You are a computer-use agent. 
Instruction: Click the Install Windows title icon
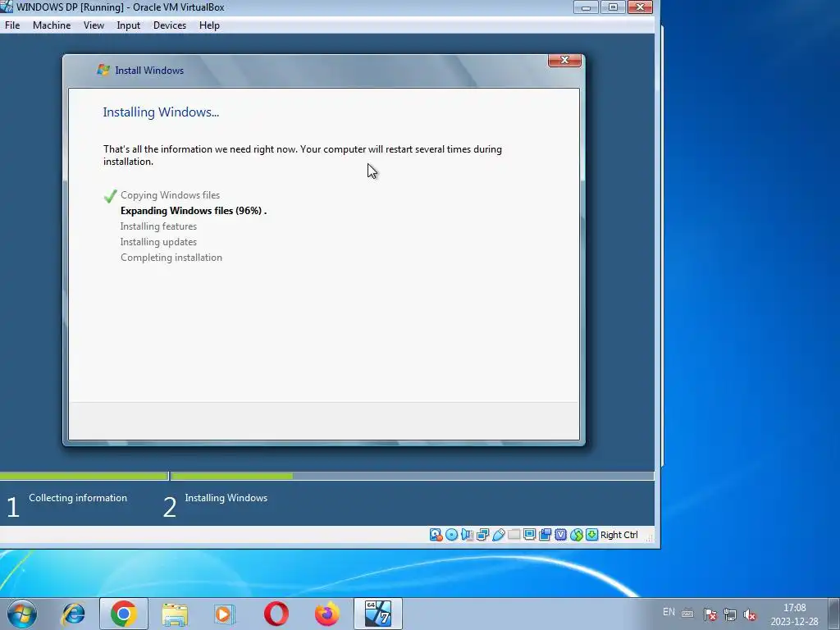(103, 70)
